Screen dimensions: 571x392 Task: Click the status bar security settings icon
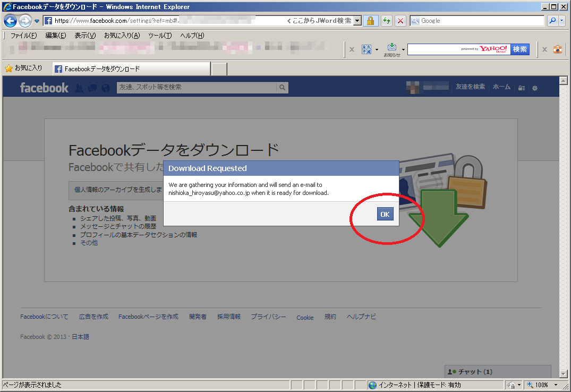[x=511, y=385]
